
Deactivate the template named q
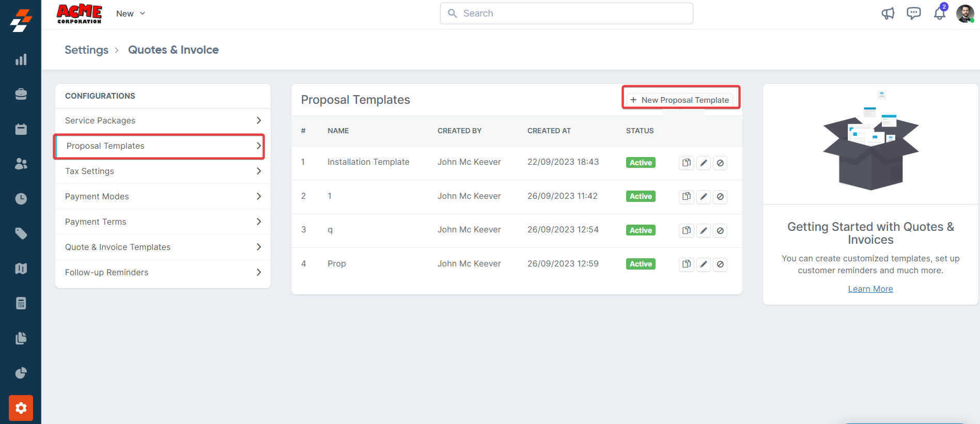(x=720, y=230)
